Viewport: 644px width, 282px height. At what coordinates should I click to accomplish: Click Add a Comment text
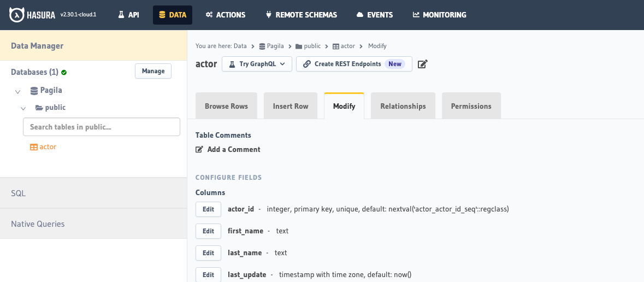tap(234, 150)
